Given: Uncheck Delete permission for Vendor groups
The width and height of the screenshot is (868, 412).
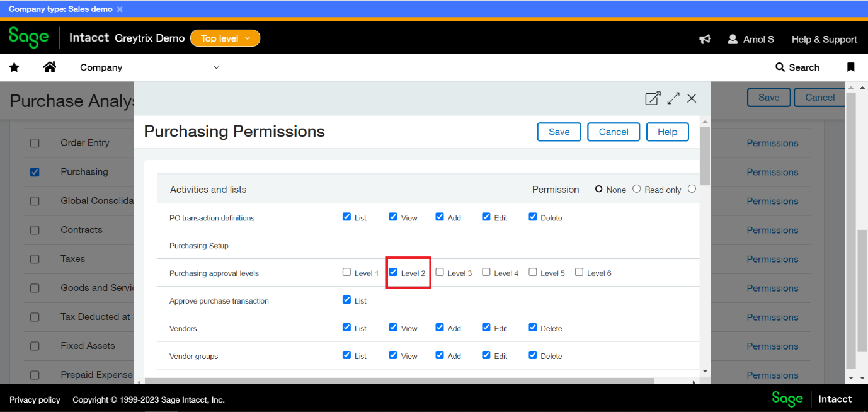Looking at the screenshot, I should click(x=533, y=355).
